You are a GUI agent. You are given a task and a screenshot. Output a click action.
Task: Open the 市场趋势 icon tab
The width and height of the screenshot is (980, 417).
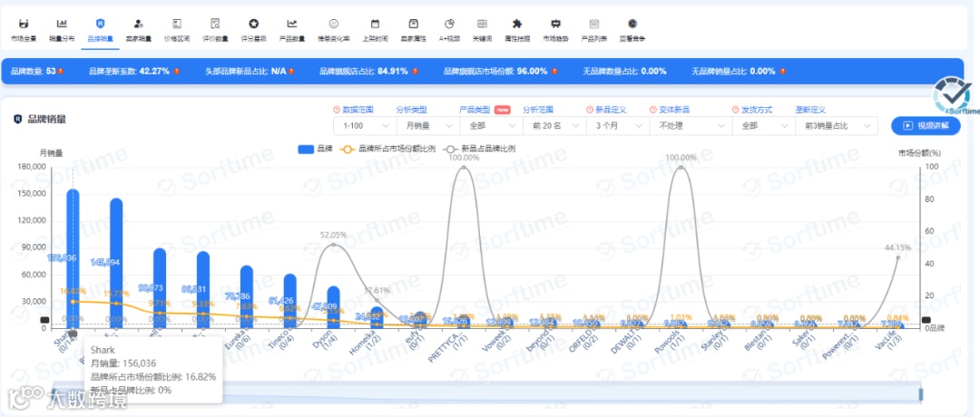click(x=555, y=30)
